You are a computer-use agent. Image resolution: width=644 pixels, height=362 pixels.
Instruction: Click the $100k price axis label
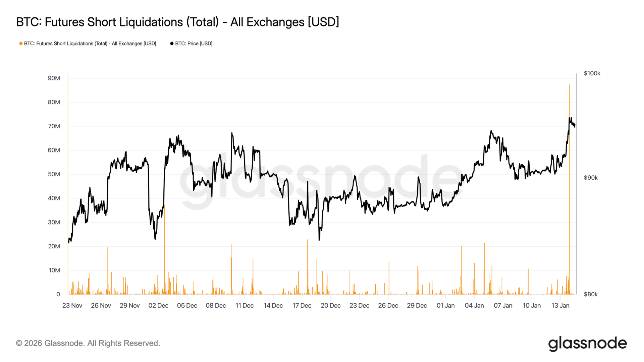coord(592,73)
